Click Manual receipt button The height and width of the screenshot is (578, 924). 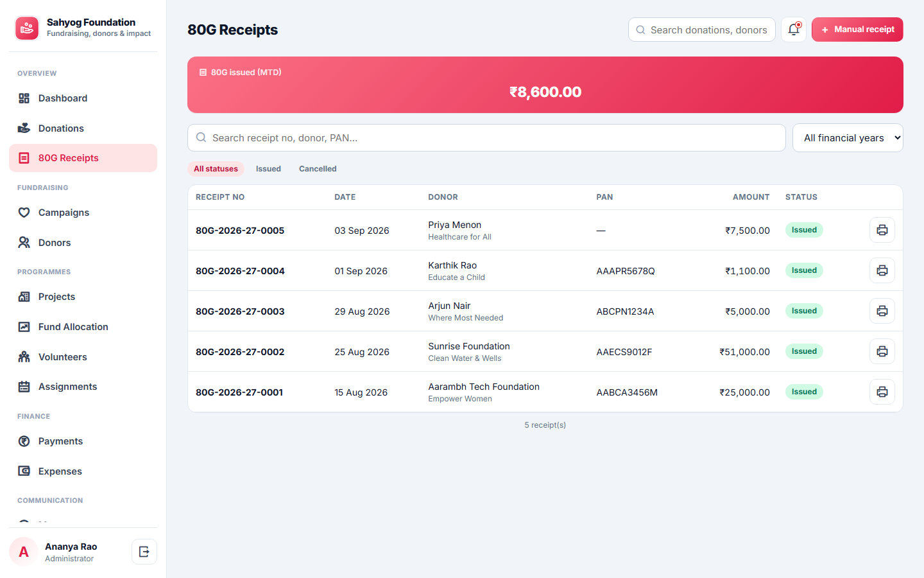(857, 30)
